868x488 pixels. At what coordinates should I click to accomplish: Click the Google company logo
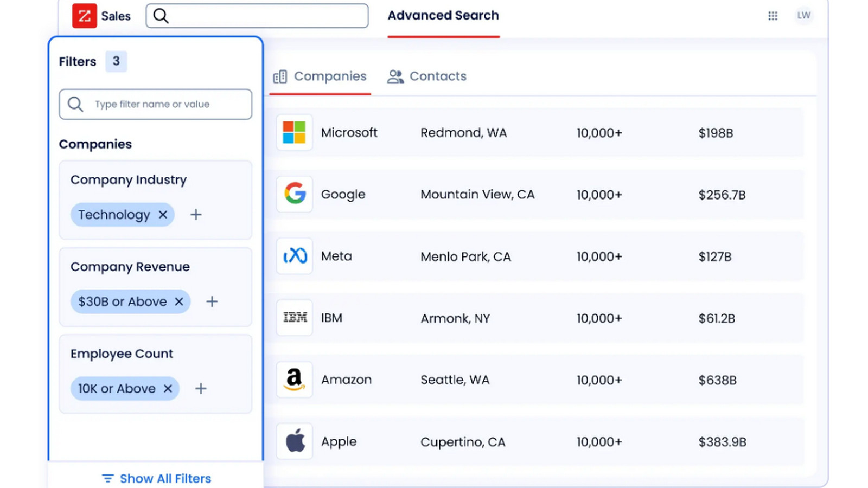295,194
